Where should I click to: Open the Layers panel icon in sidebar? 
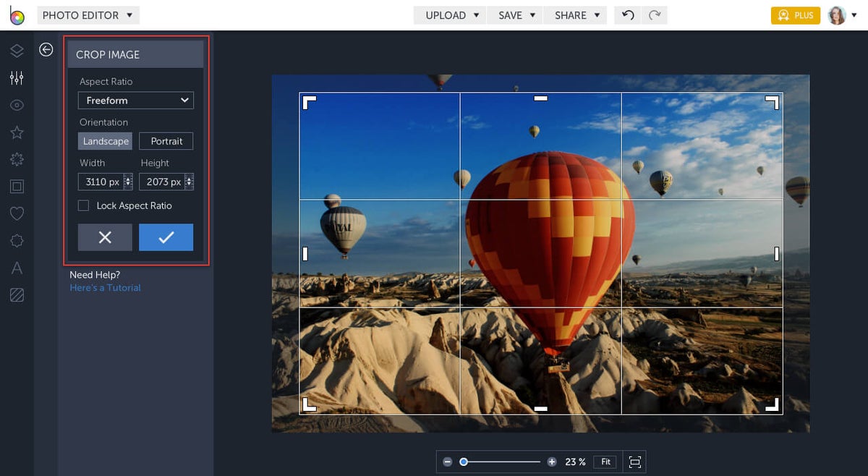click(x=17, y=50)
